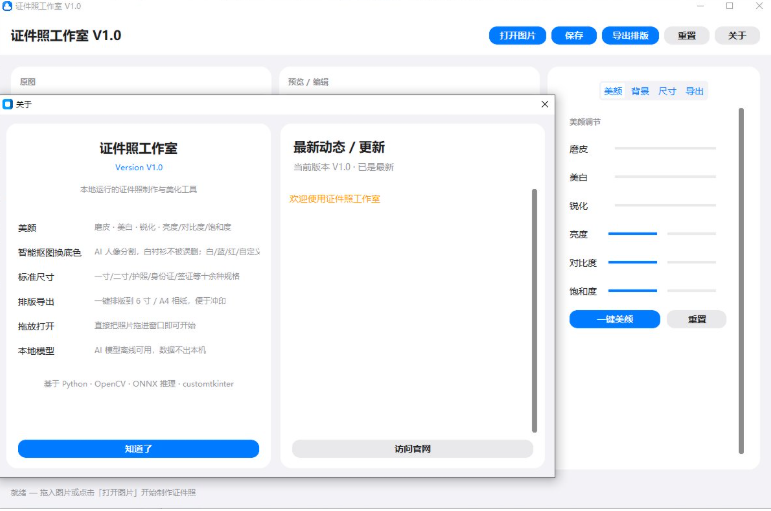Image resolution: width=771 pixels, height=511 pixels.
Task: Click the 打开图片 button
Action: click(x=517, y=35)
